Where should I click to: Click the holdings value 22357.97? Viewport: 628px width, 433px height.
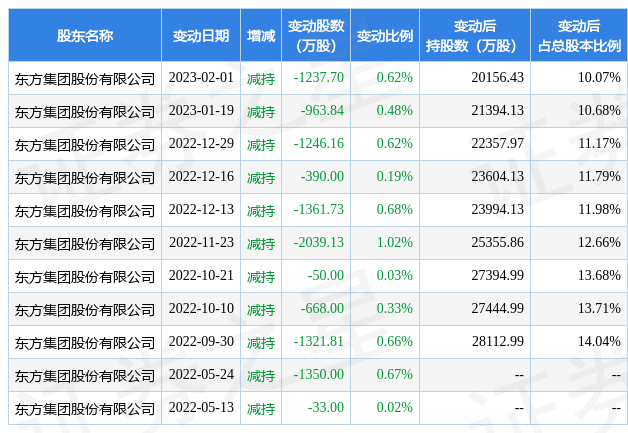click(497, 143)
